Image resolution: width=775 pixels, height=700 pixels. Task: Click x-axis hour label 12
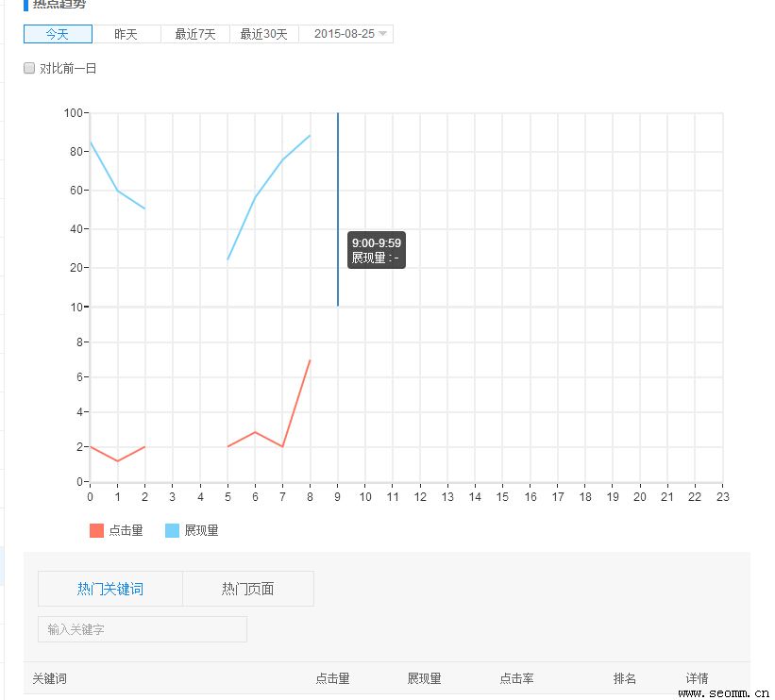tap(420, 497)
